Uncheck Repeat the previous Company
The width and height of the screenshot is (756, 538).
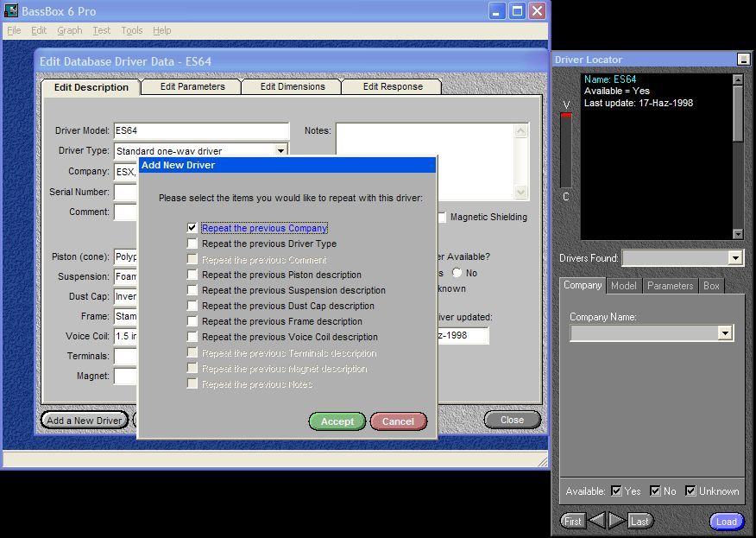[192, 228]
